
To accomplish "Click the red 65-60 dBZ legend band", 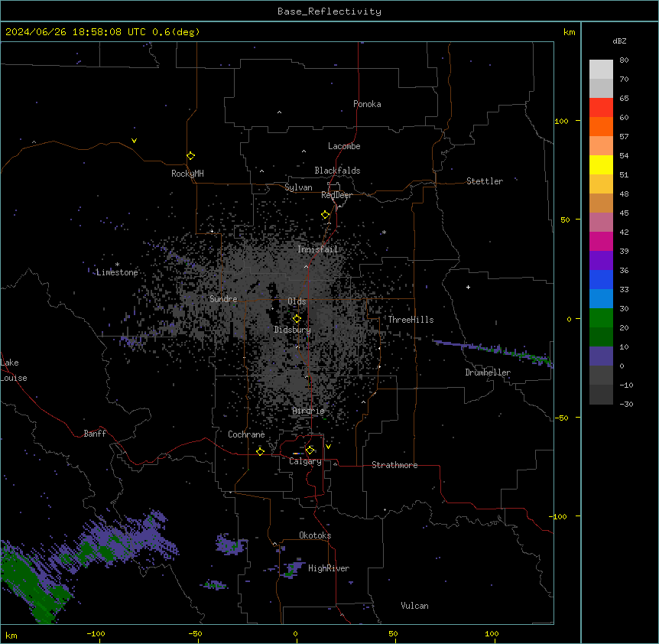I will (x=601, y=107).
